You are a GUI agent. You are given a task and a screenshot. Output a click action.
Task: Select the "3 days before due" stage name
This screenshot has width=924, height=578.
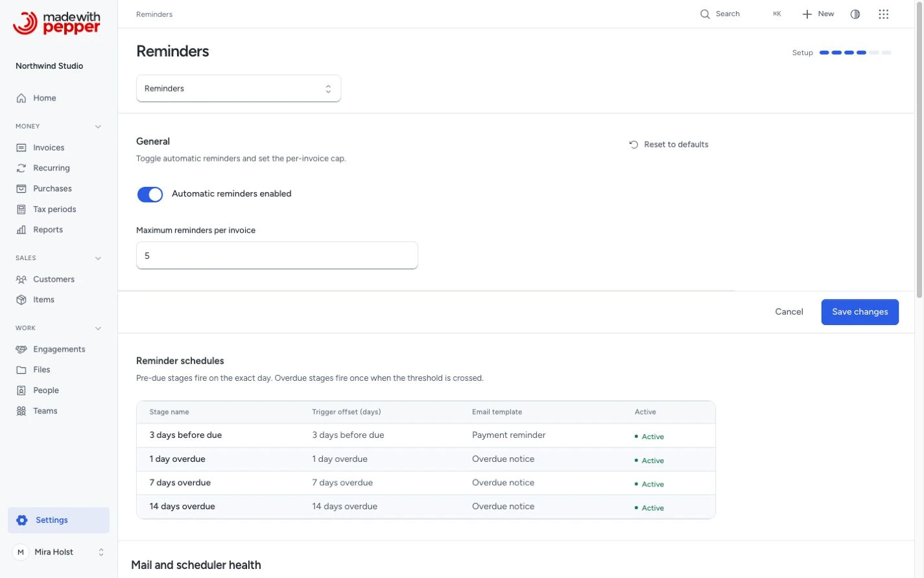[185, 435]
